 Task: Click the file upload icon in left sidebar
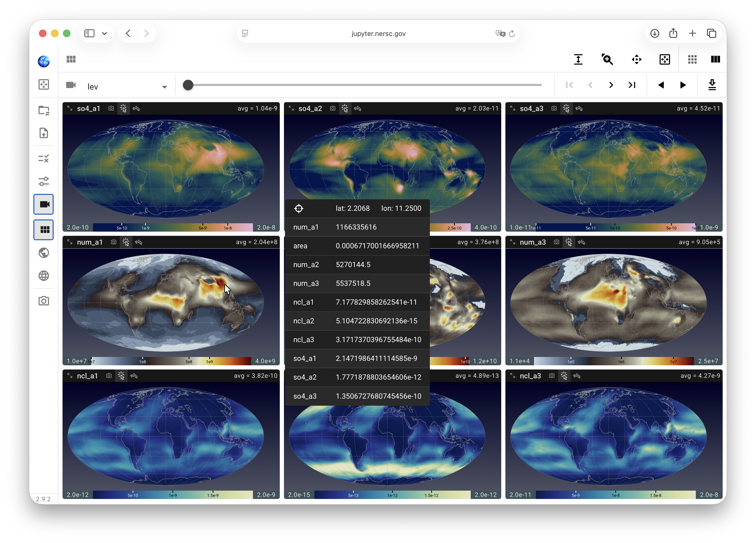click(44, 133)
